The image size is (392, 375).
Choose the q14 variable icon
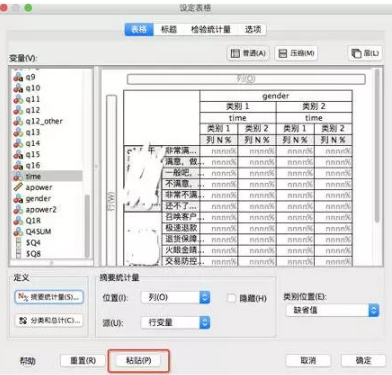click(18, 143)
